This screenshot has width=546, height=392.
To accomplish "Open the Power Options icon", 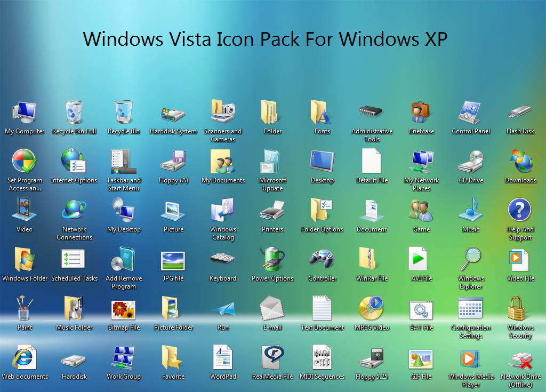I will (272, 259).
